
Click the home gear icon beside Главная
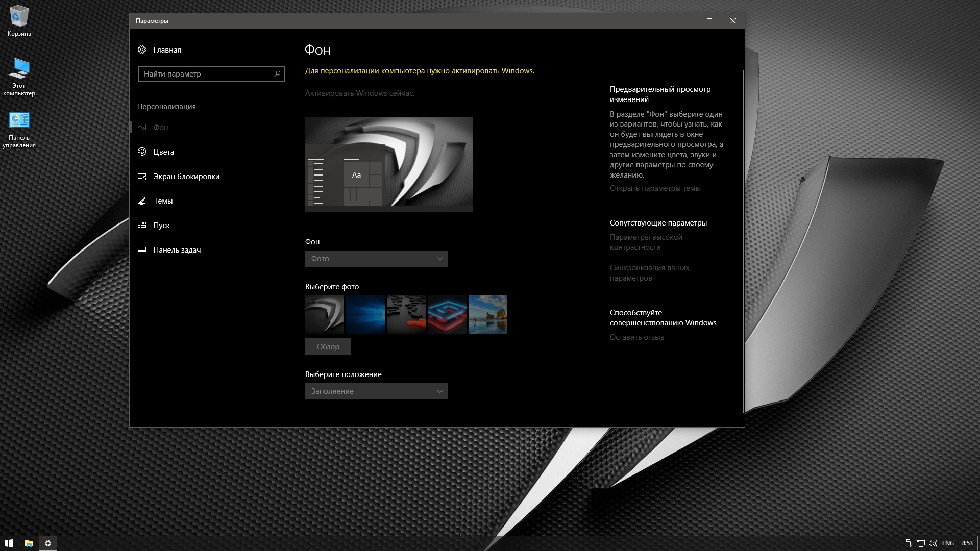[142, 49]
